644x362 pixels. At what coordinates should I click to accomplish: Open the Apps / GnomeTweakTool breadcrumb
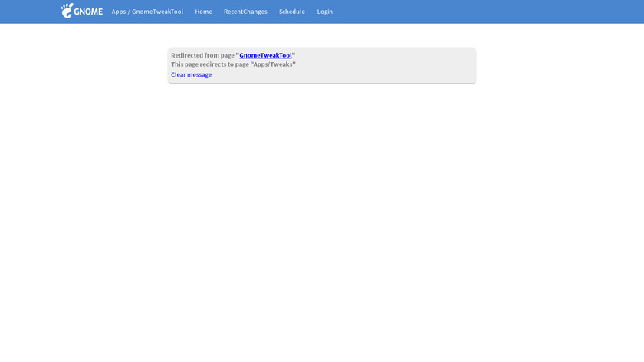coord(147,12)
